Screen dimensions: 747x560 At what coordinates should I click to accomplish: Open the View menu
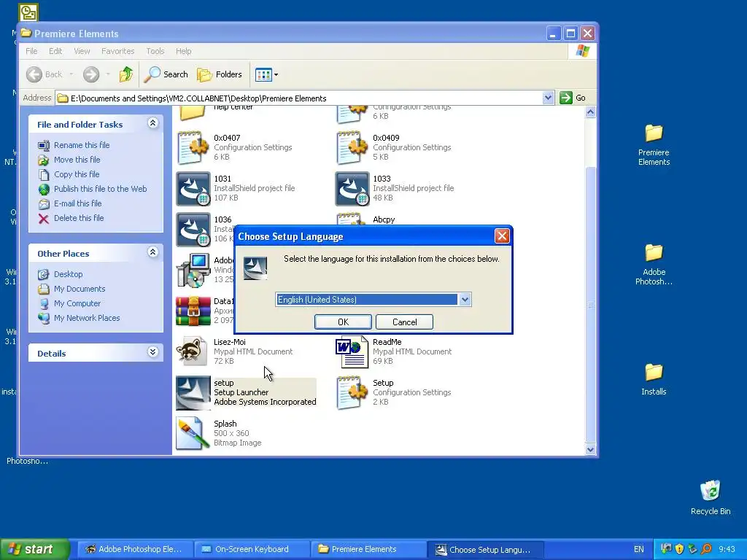coord(82,51)
